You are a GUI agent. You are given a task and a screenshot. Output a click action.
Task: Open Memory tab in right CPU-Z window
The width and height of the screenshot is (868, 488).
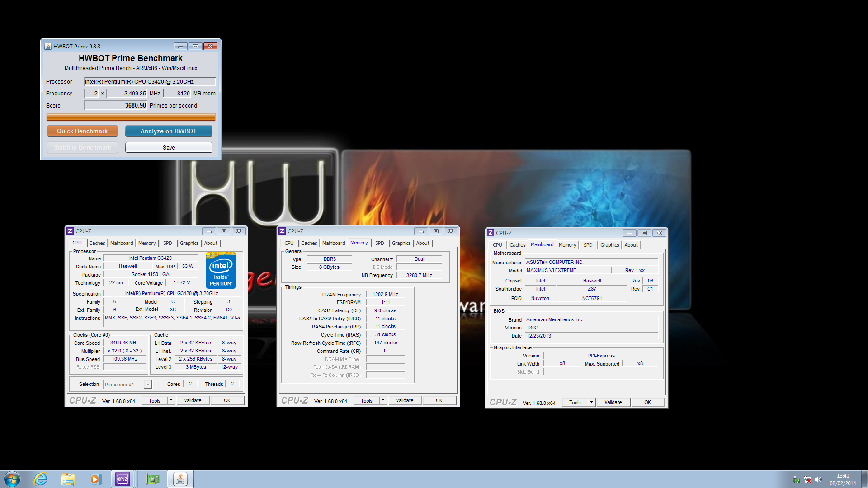567,245
